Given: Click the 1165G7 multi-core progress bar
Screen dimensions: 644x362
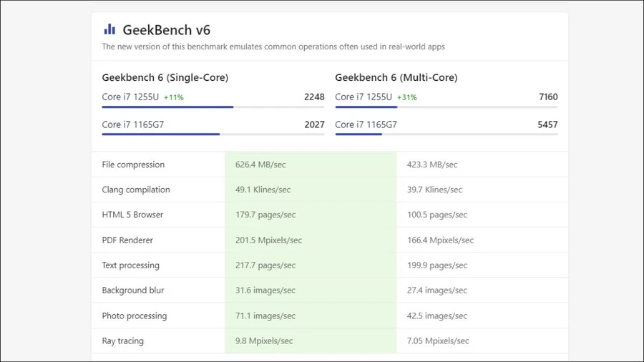Looking at the screenshot, I should coord(447,134).
